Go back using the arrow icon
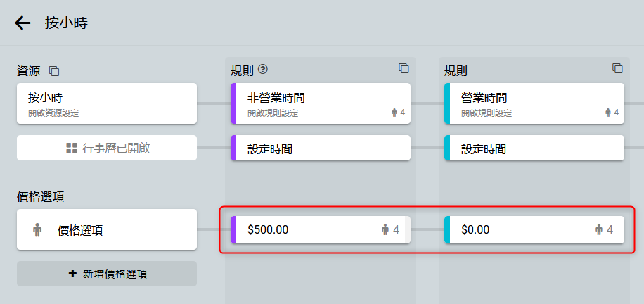Viewport: 644px width, 304px height. coord(23,23)
